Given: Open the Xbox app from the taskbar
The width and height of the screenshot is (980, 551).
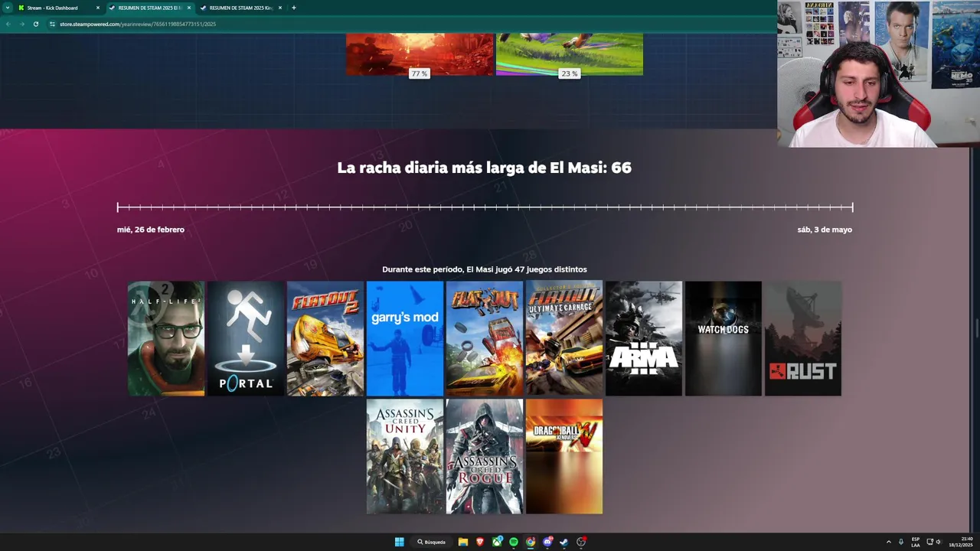Looking at the screenshot, I should 497,542.
